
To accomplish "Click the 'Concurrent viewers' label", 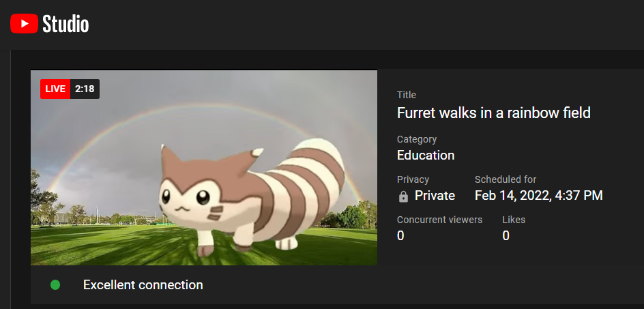I will (x=439, y=220).
